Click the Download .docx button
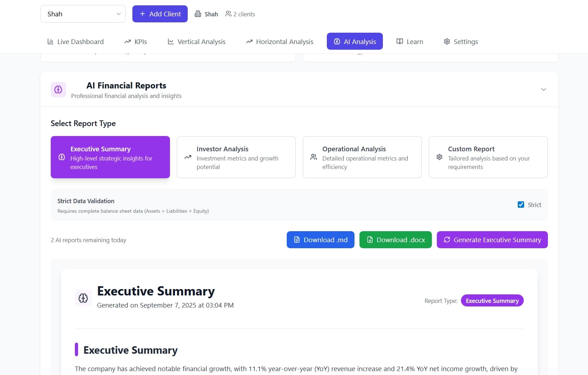The height and width of the screenshot is (375, 588). pos(395,240)
